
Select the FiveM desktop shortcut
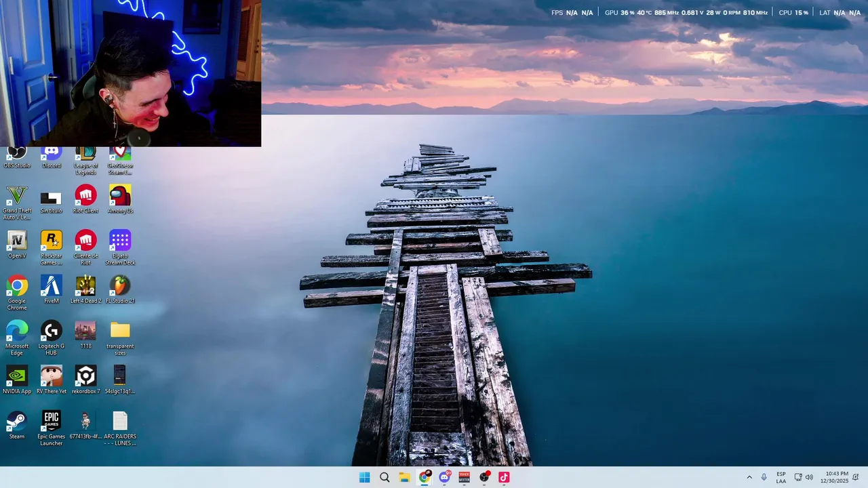pyautogui.click(x=51, y=289)
